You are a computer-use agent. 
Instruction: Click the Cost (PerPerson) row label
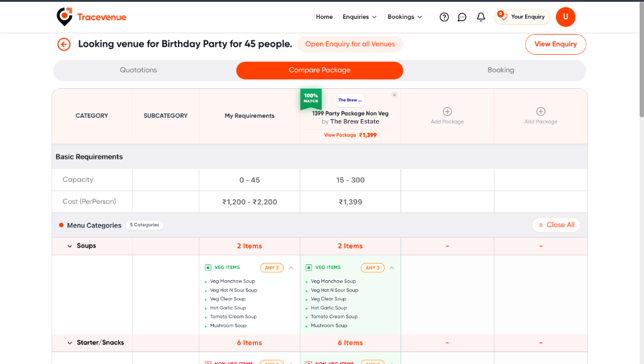89,201
